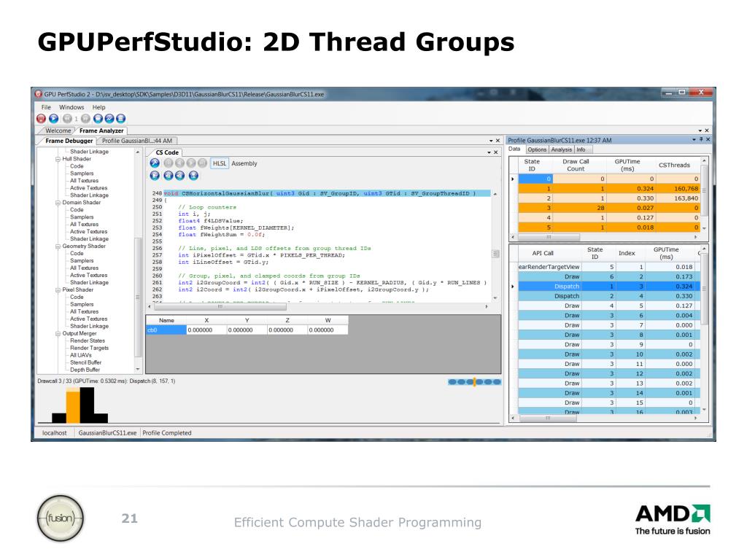
Task: Switch to the Welcome tab
Action: click(x=58, y=131)
